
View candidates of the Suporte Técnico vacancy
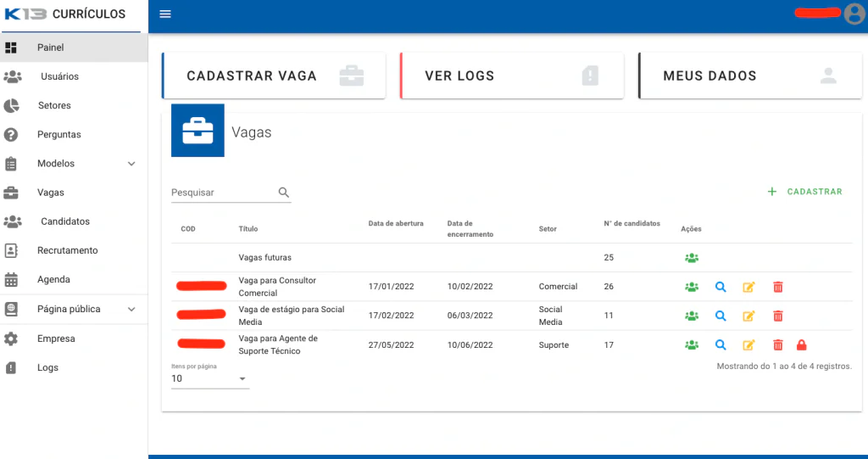(692, 345)
